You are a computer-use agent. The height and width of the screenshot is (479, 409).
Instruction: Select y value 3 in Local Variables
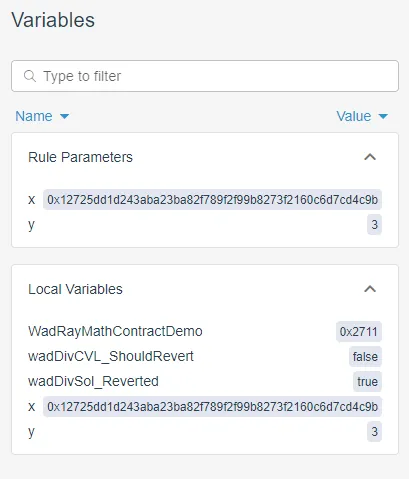[374, 432]
